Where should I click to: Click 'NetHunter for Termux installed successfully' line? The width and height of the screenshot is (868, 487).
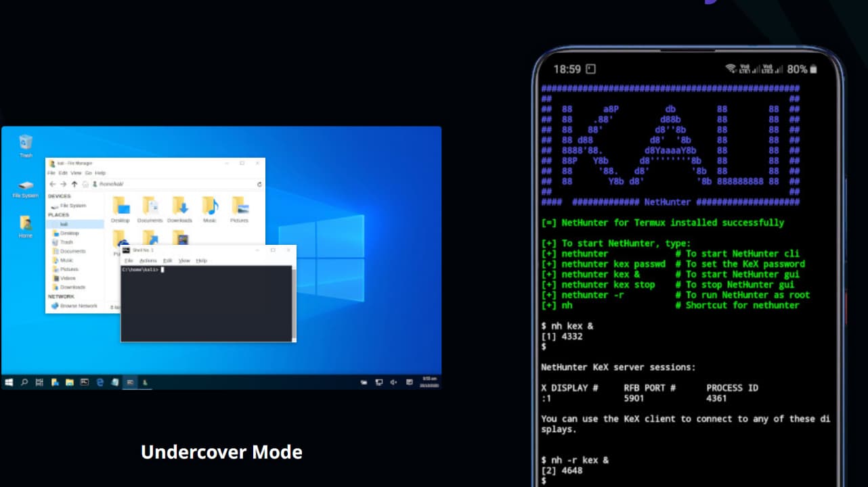pos(662,223)
